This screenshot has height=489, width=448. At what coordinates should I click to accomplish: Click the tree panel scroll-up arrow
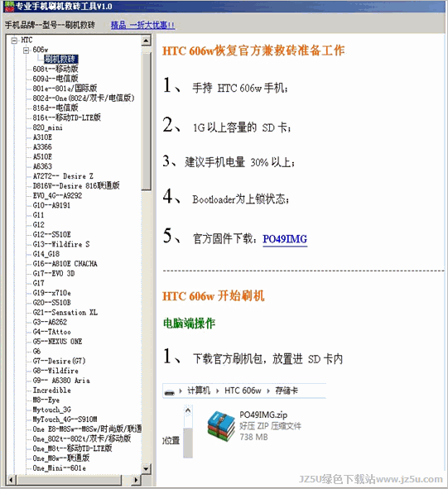tap(146, 41)
